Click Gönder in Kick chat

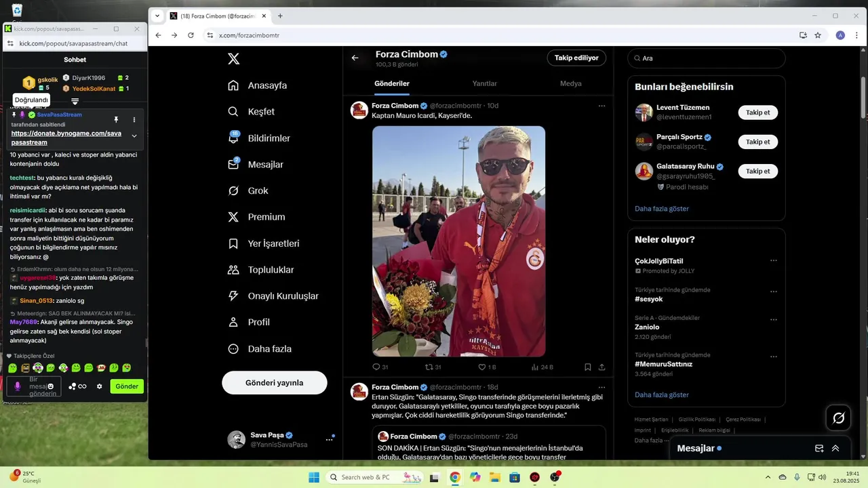[127, 386]
